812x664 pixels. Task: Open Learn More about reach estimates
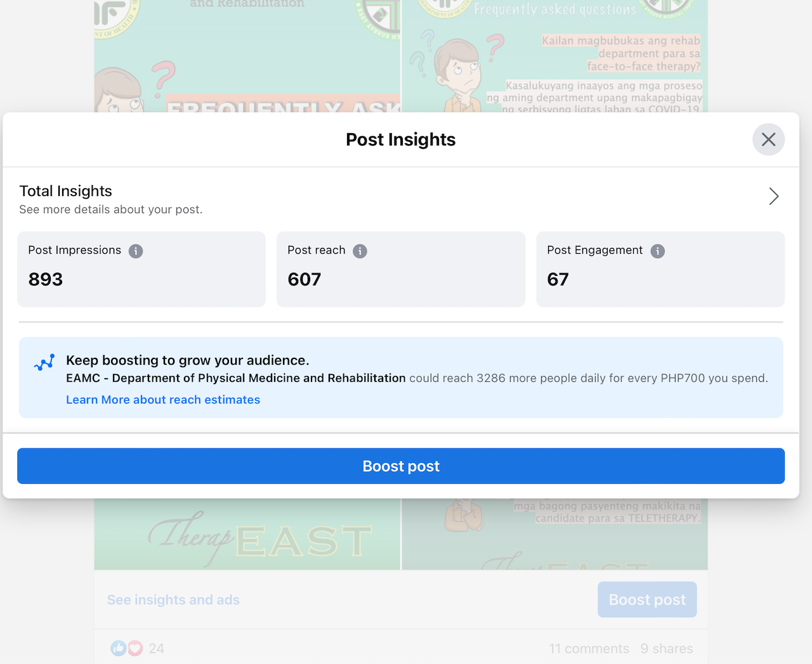click(x=163, y=400)
